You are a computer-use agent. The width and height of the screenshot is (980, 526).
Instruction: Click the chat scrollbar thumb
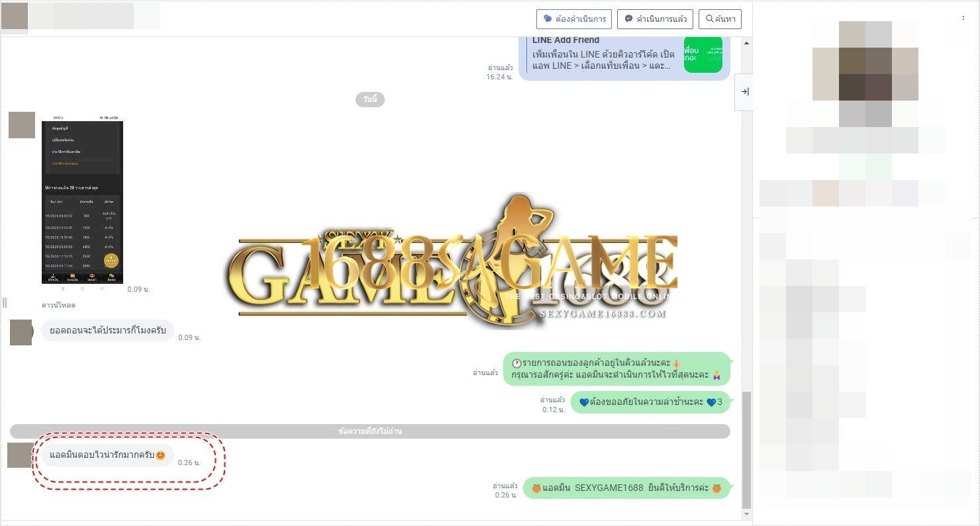pyautogui.click(x=747, y=450)
